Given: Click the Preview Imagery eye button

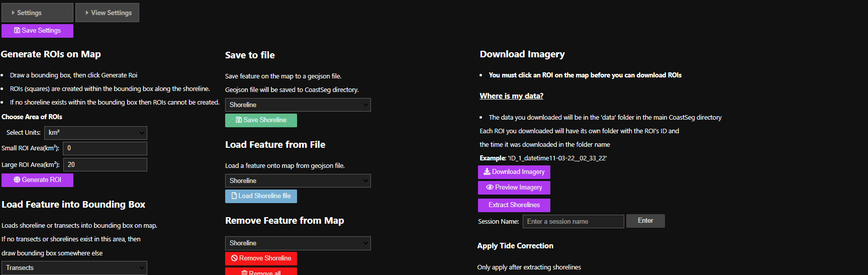Looking at the screenshot, I should point(514,188).
